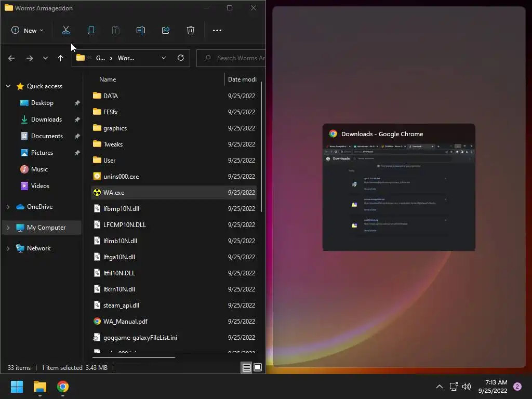Sort by the Date modified column header
532x399 pixels.
tap(242, 79)
